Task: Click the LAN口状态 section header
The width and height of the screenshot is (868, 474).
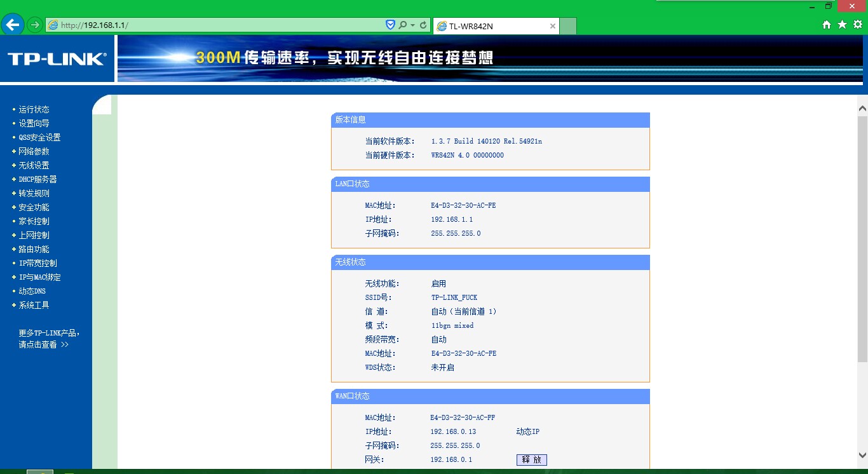Action: (x=491, y=184)
